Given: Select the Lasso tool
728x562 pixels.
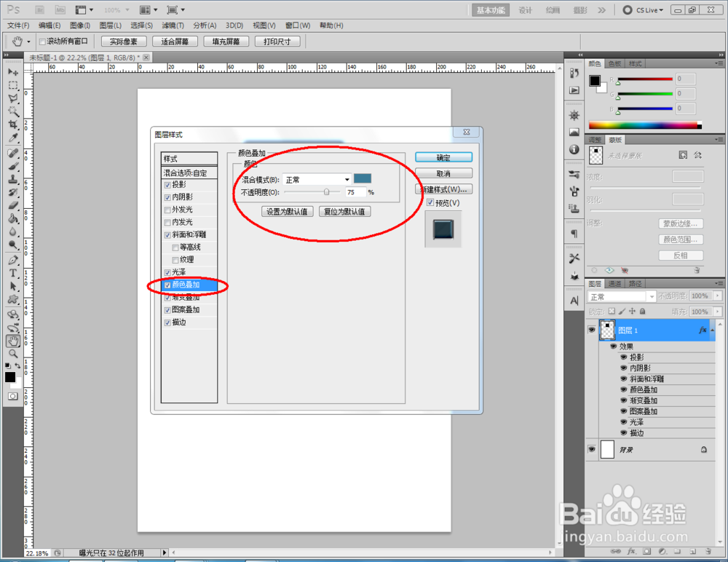Looking at the screenshot, I should [13, 98].
